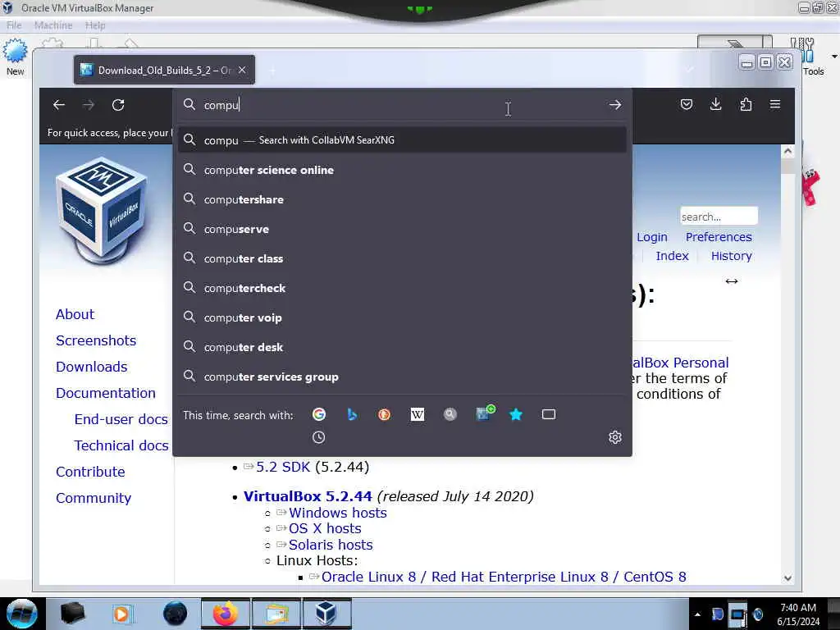The height and width of the screenshot is (630, 840).
Task: Search this time with the magnifier engine icon
Action: pyautogui.click(x=450, y=414)
